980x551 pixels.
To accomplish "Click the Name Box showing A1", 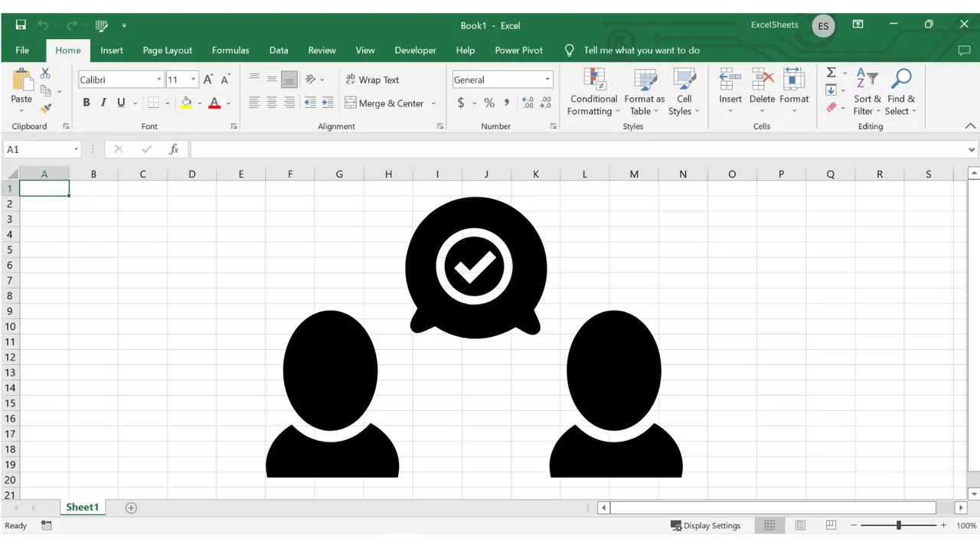I will tap(37, 149).
